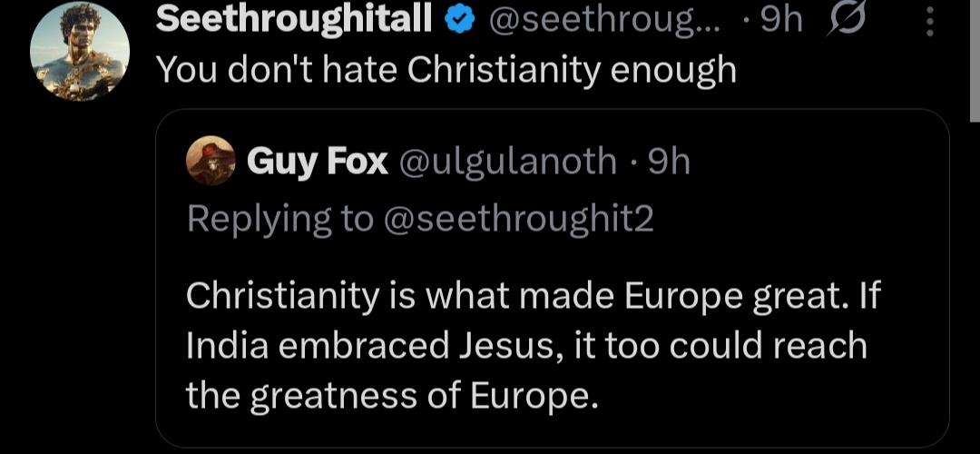The height and width of the screenshot is (454, 980).
Task: Click the main post's 9h timestamp
Action: pyautogui.click(x=781, y=19)
